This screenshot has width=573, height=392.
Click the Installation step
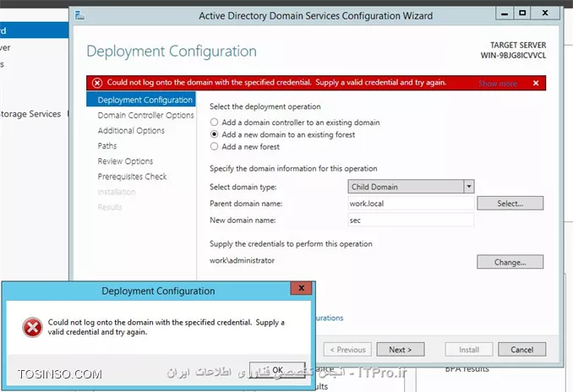(117, 192)
